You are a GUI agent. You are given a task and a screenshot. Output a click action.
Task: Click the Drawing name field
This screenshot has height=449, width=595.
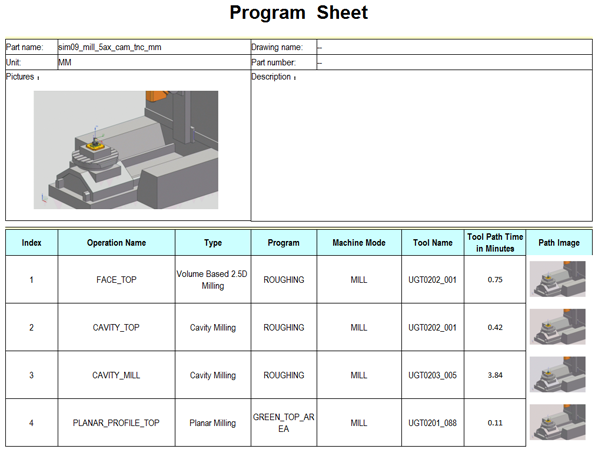(x=454, y=47)
